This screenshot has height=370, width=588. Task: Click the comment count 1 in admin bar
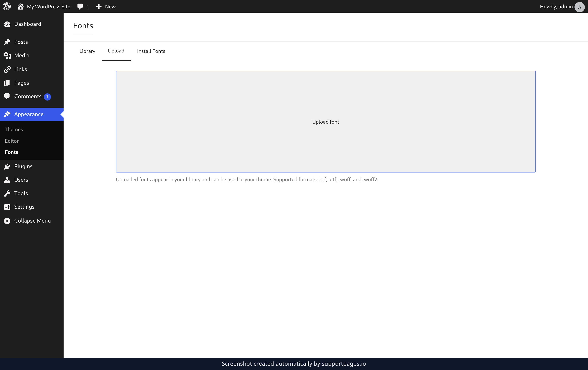tap(87, 7)
